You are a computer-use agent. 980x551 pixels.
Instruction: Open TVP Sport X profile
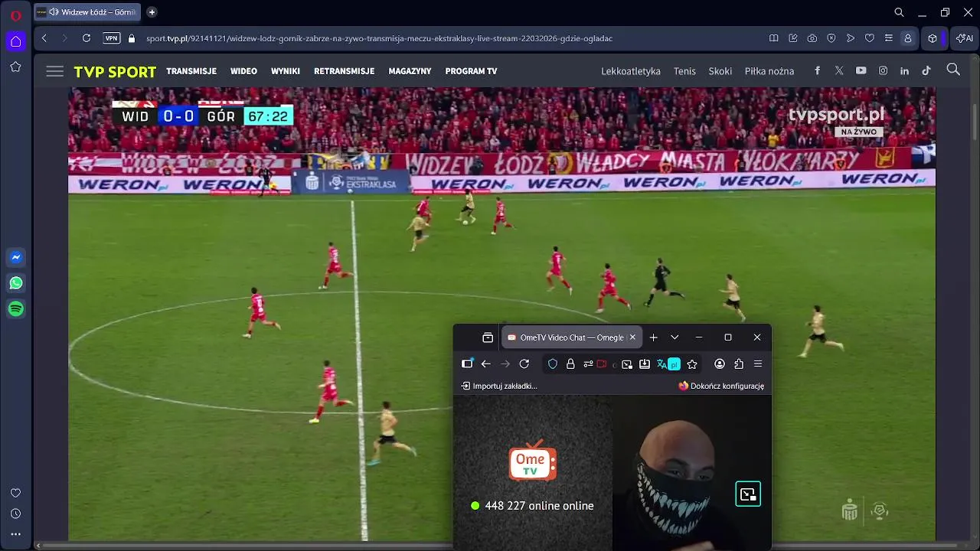(839, 70)
